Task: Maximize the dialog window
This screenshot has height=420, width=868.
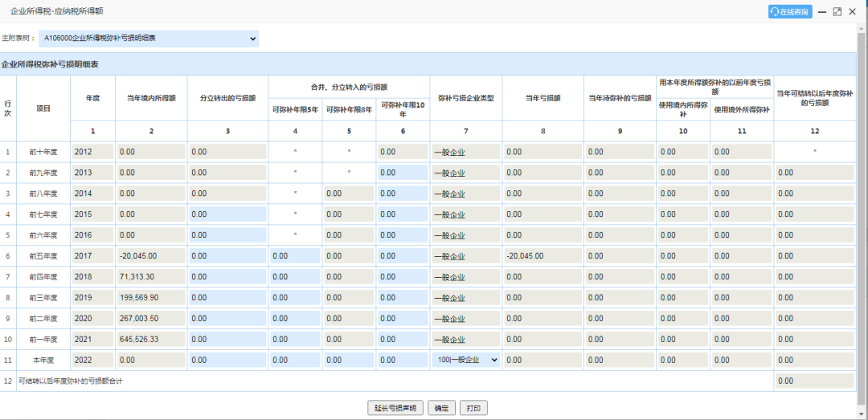Action: coord(837,11)
